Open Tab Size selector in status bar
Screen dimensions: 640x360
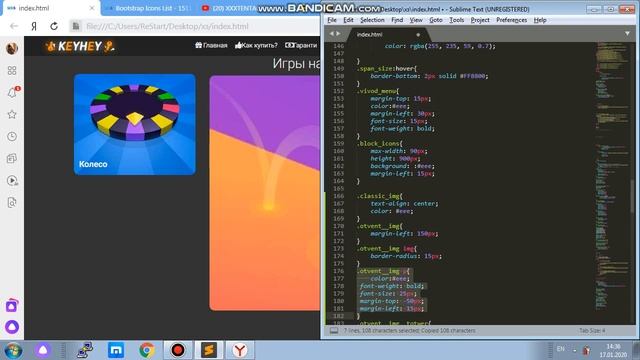[x=592, y=331]
